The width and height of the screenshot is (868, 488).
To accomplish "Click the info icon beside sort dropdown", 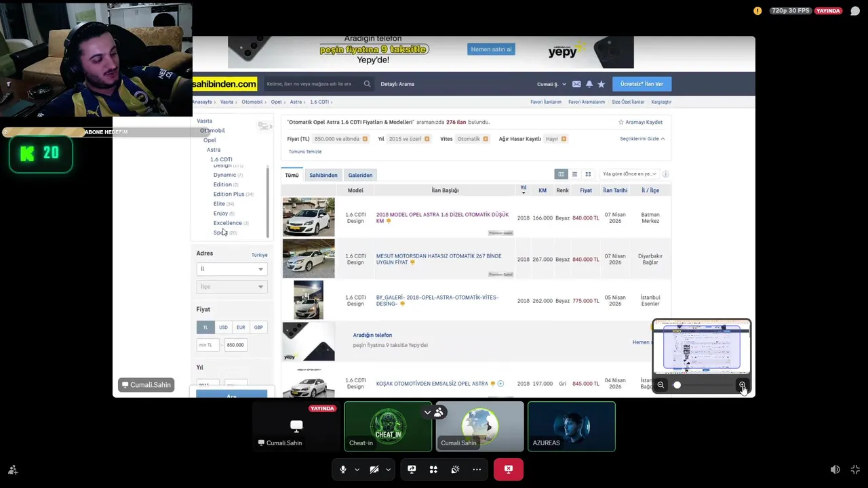I will tap(665, 174).
